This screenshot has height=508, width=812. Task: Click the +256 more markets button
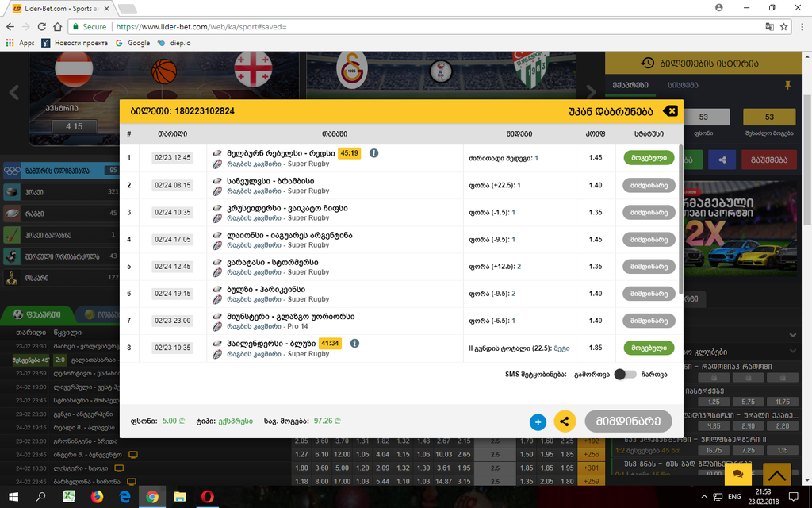point(590,454)
